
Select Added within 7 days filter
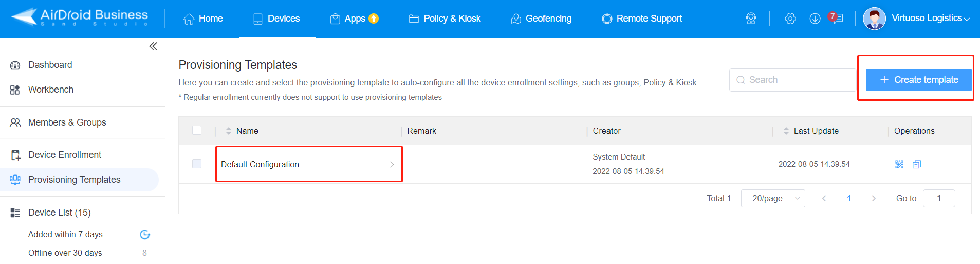65,234
